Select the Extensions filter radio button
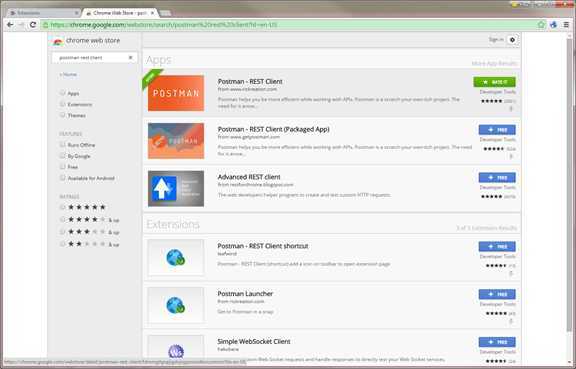The image size is (576, 369). click(x=62, y=104)
